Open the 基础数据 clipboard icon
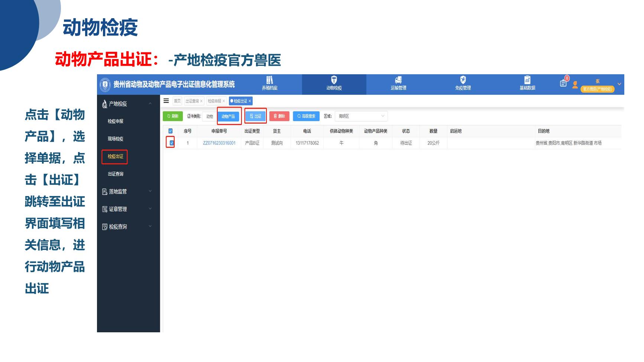Viewport: 644px width, 362px height. coord(527,80)
